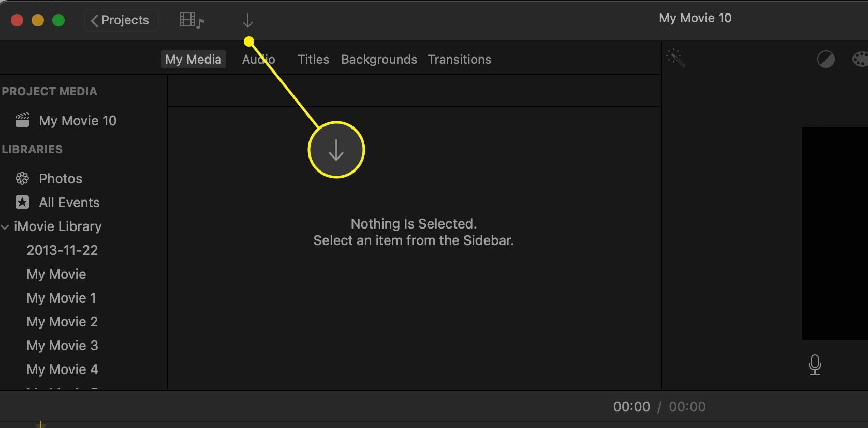868x428 pixels.
Task: Click the clapperboard icon beside My Movie 10
Action: (x=22, y=120)
